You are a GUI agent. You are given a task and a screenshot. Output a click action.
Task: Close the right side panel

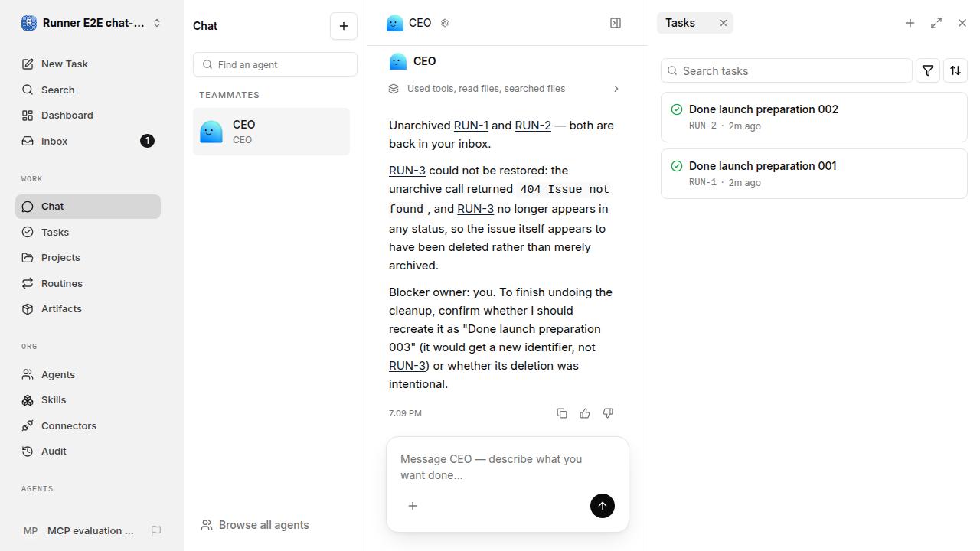pos(962,23)
